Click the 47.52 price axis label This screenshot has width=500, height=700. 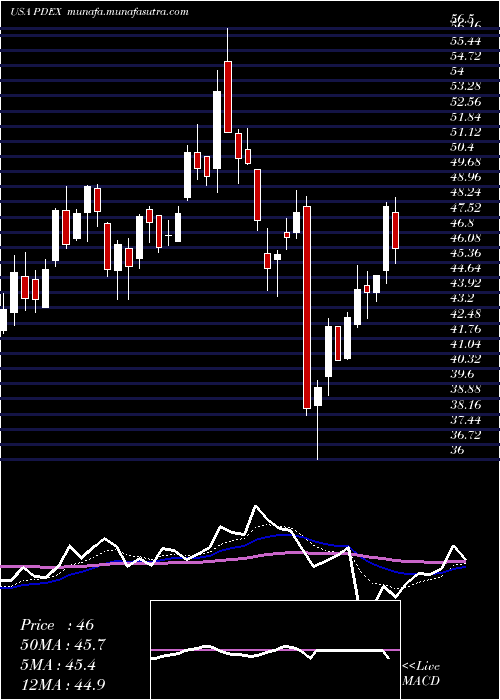point(466,208)
